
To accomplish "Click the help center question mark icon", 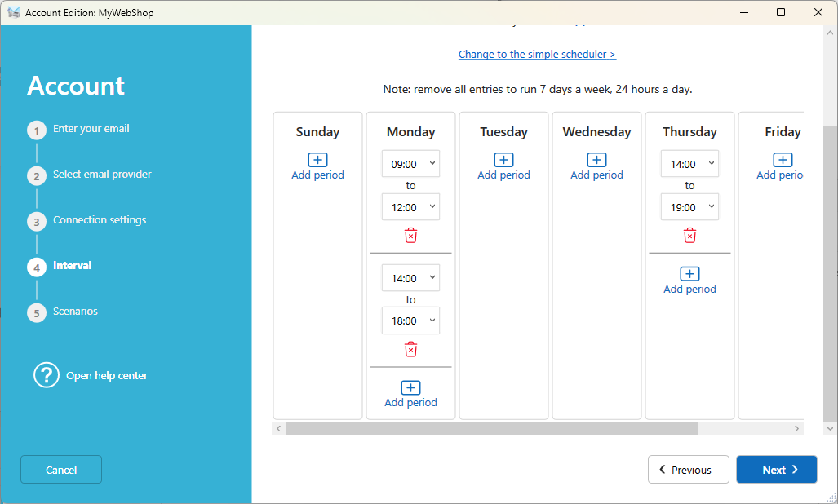I will click(x=47, y=375).
